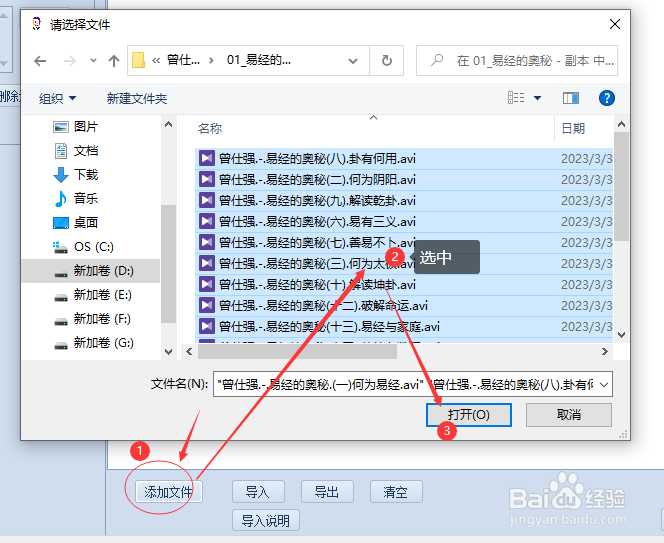Open help with the question mark icon
The height and width of the screenshot is (543, 664).
[606, 98]
